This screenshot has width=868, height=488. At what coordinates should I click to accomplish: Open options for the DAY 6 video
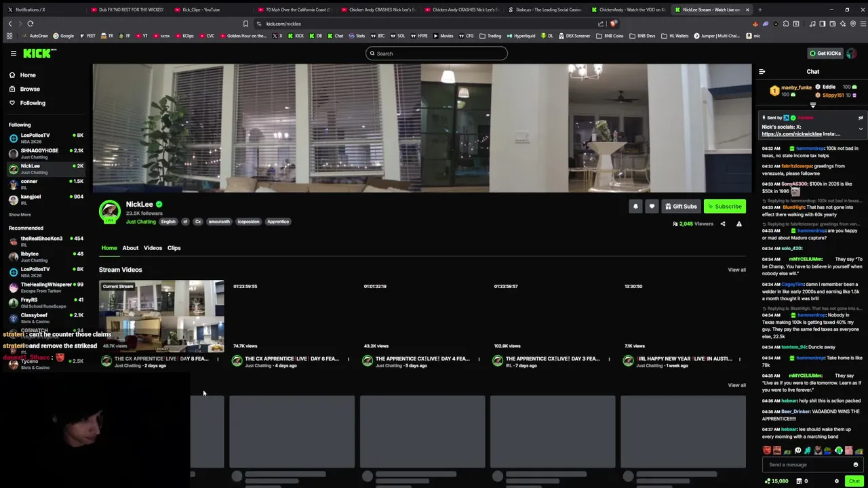(x=349, y=359)
